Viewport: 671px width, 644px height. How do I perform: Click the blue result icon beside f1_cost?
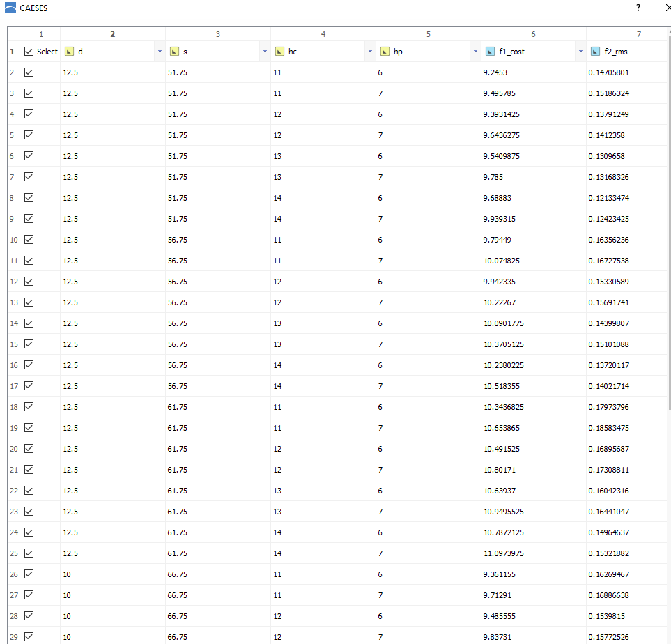pos(490,52)
